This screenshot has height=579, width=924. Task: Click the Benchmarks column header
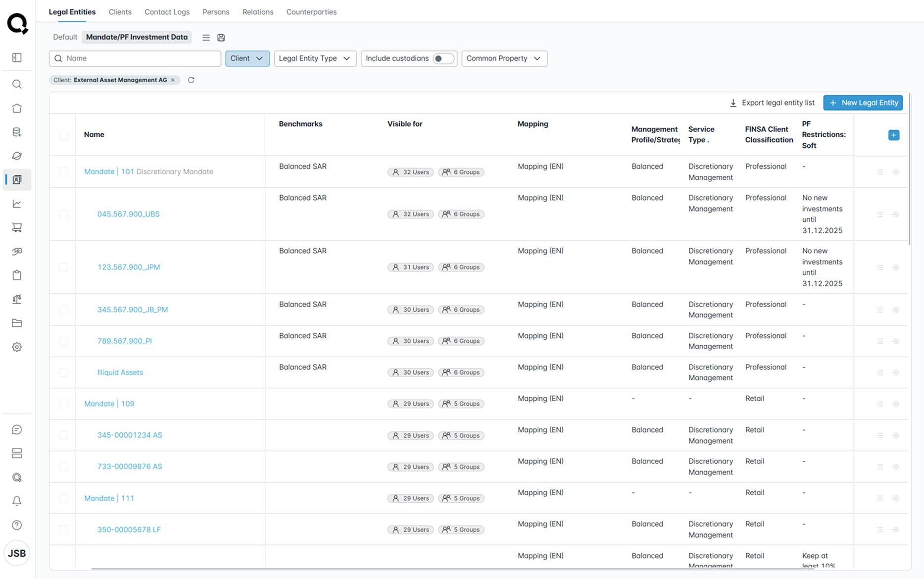coord(300,124)
